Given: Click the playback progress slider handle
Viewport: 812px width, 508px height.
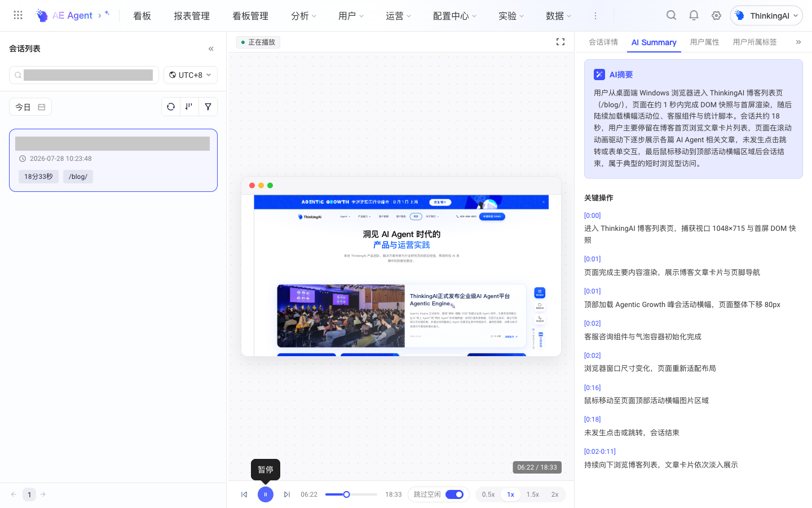Looking at the screenshot, I should click(x=347, y=494).
